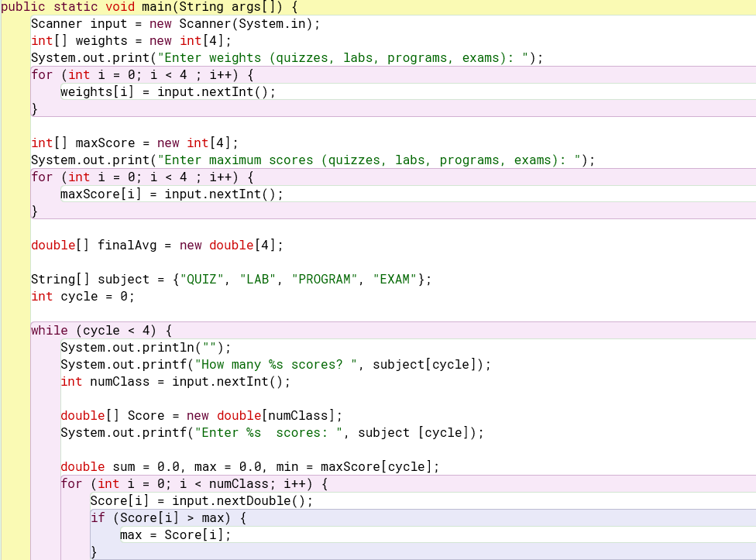Click the 'while (cycle < 4) {' loop header
This screenshot has height=560, width=756.
[x=101, y=331]
